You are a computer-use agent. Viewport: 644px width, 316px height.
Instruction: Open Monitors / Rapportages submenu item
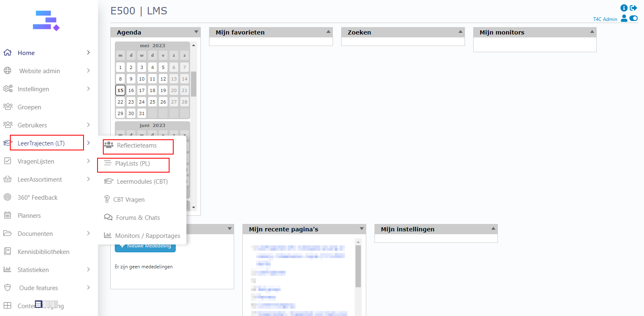click(147, 236)
